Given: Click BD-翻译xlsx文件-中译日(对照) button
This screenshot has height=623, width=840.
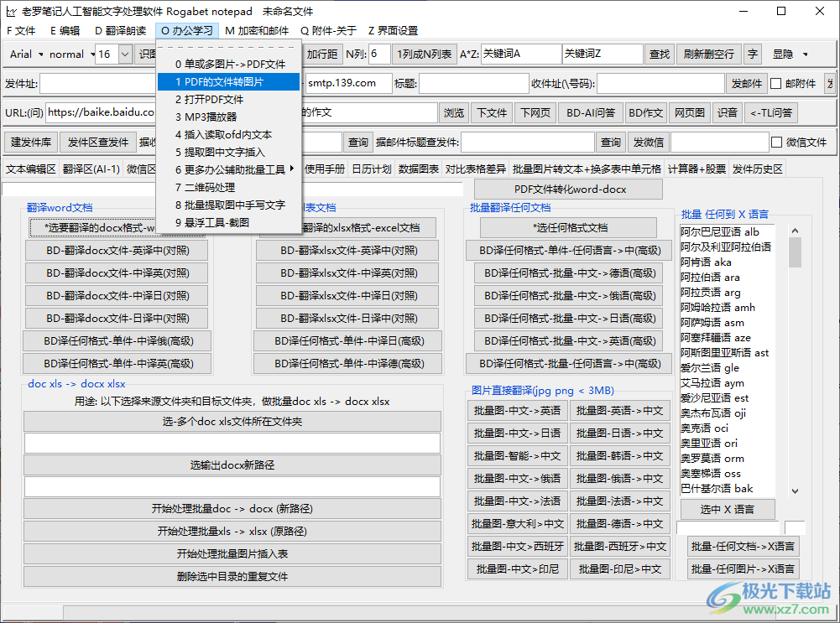Looking at the screenshot, I should click(x=348, y=296).
